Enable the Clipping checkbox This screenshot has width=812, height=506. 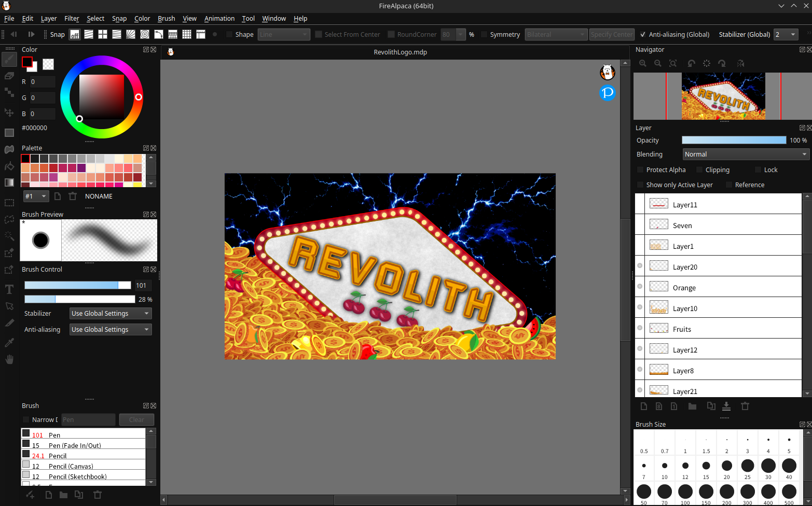(x=699, y=170)
